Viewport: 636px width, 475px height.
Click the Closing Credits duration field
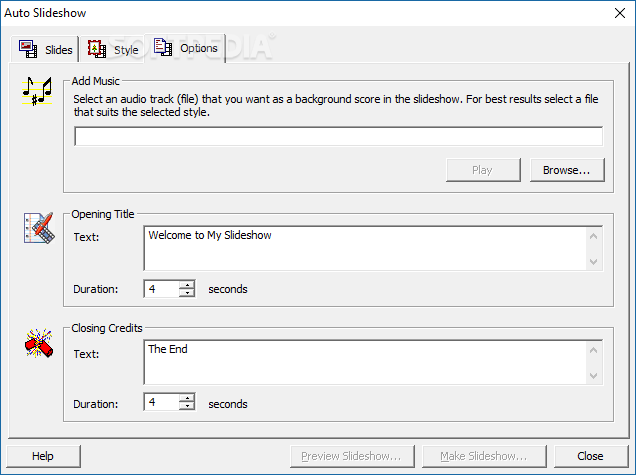[162, 402]
